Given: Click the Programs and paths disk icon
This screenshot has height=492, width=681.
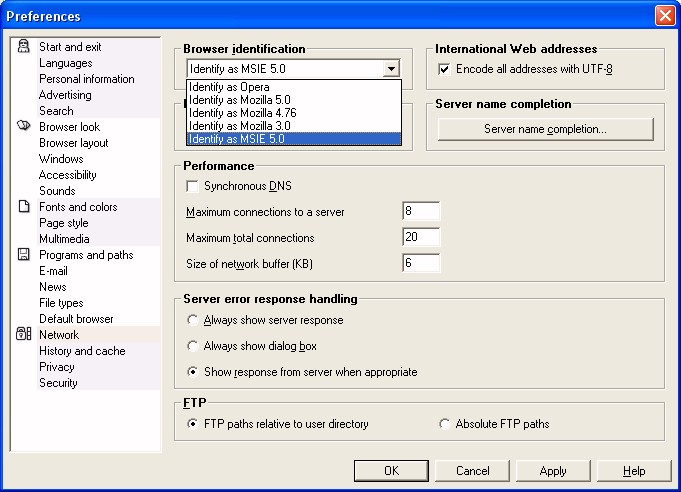Looking at the screenshot, I should (23, 254).
